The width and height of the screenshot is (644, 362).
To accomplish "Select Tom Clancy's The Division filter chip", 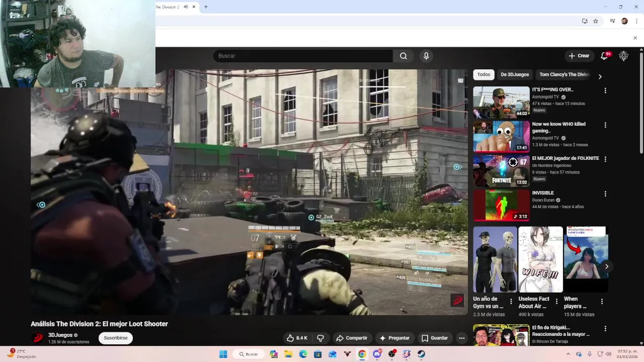I will [563, 74].
